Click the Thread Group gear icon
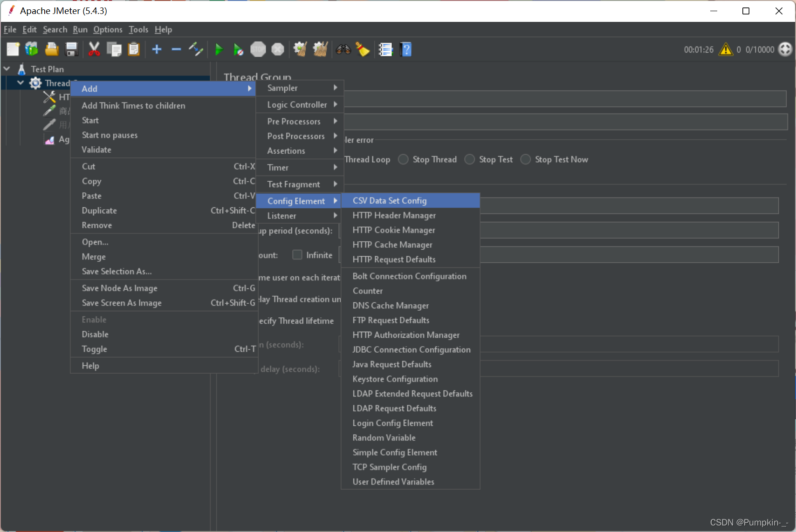Image resolution: width=796 pixels, height=532 pixels. pyautogui.click(x=35, y=83)
